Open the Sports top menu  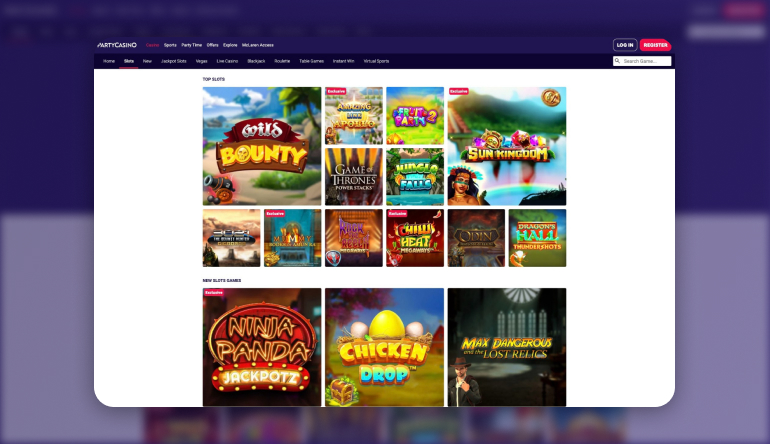(x=170, y=45)
